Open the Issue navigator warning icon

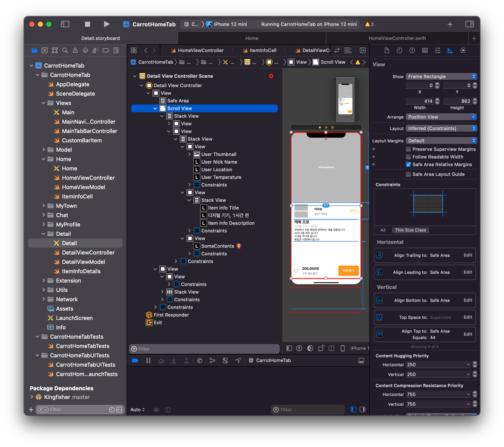point(75,51)
